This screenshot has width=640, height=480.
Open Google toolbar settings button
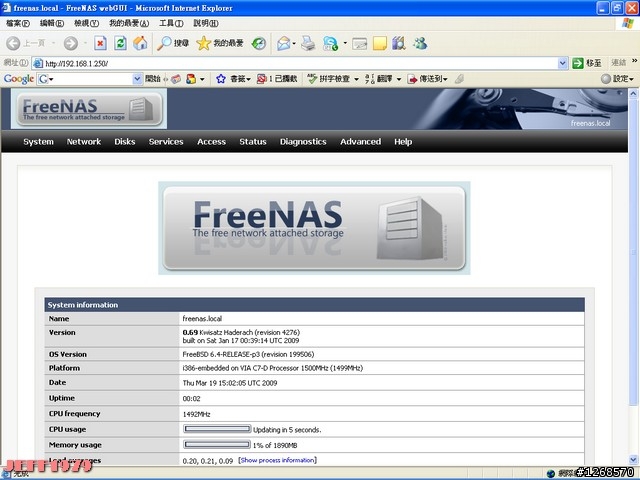(617, 79)
